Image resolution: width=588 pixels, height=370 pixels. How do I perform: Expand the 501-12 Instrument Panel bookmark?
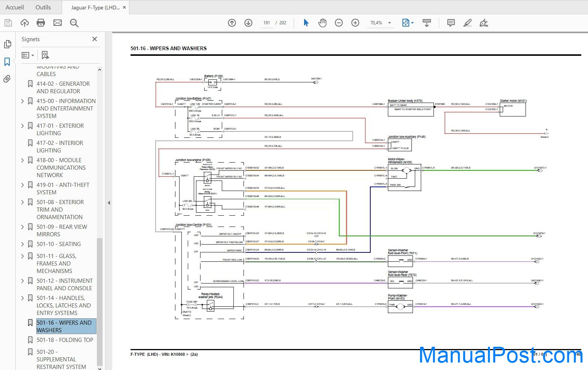[x=22, y=281]
